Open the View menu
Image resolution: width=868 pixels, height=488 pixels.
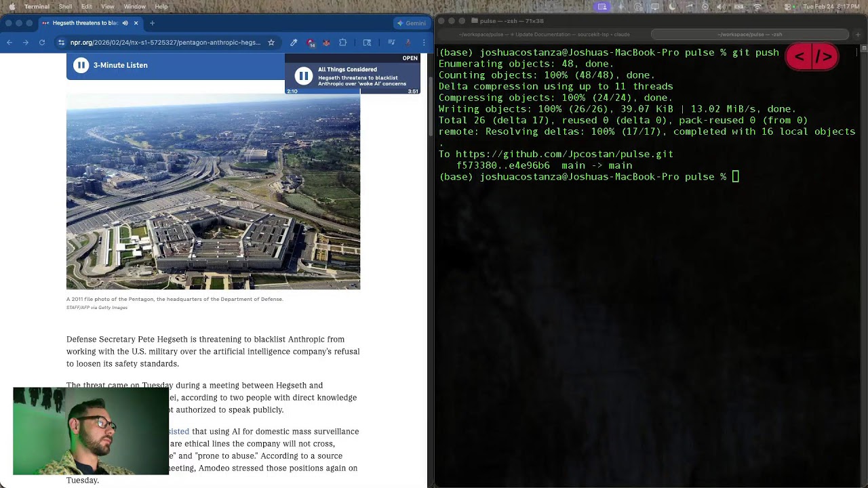click(107, 7)
